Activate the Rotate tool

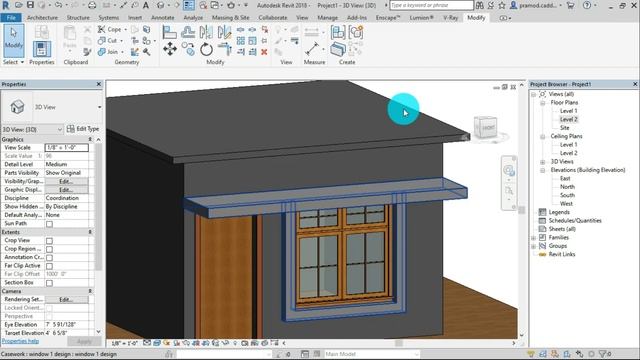[x=207, y=49]
